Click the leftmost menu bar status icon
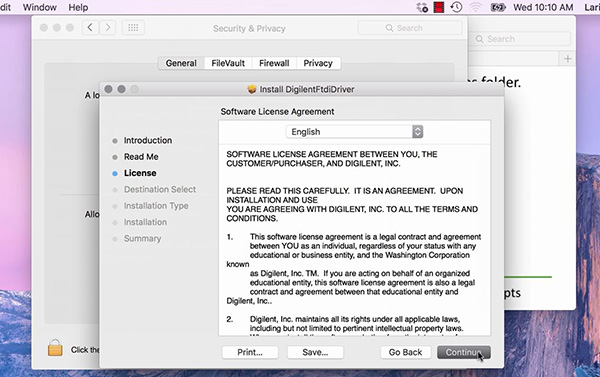600x377 pixels. [x=422, y=7]
